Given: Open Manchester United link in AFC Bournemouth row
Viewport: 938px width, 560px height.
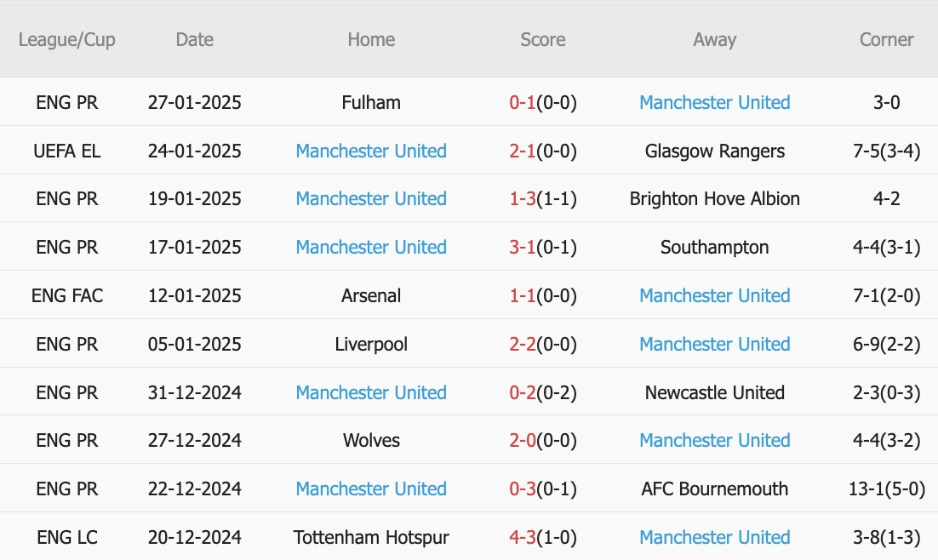Looking at the screenshot, I should click(371, 489).
